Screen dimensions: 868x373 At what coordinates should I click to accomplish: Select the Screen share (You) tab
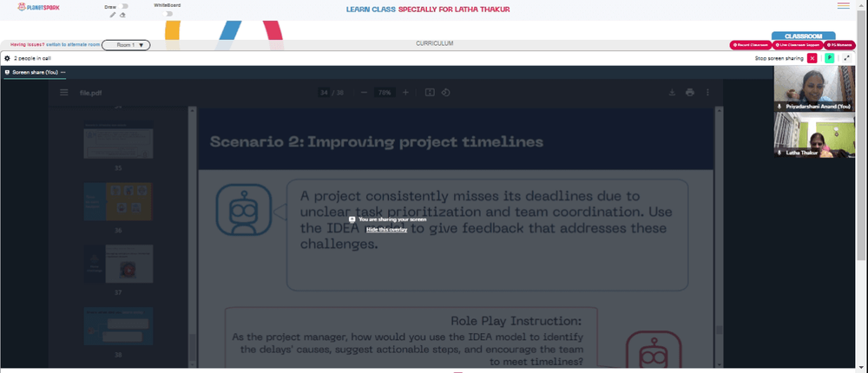coord(35,72)
